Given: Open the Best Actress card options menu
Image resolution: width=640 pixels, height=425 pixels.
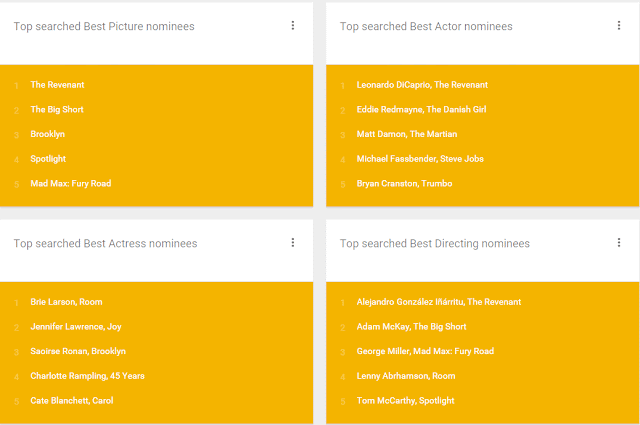Looking at the screenshot, I should coord(293,243).
